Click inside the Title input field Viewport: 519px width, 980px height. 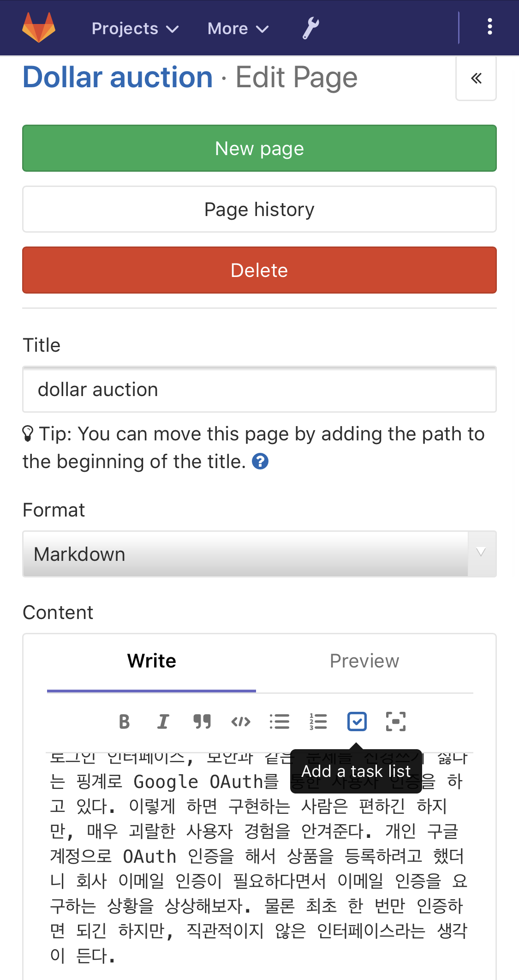(259, 390)
